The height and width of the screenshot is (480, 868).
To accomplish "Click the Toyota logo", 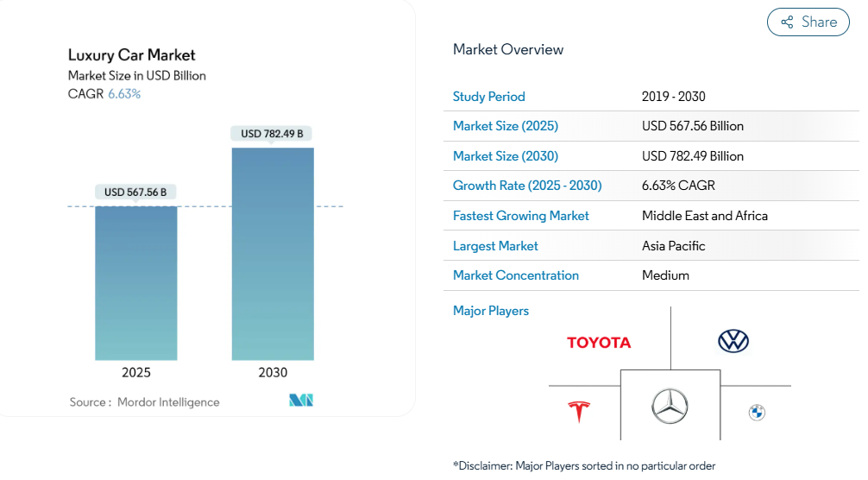I will [x=599, y=343].
